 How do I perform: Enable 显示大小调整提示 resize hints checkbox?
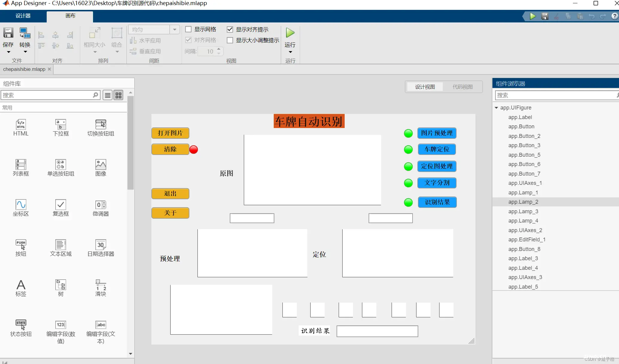pos(230,40)
